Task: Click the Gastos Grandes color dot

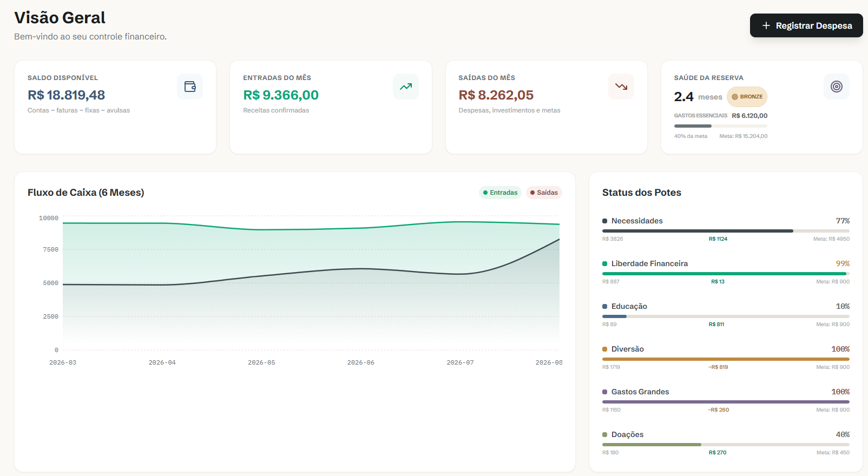Action: pyautogui.click(x=604, y=392)
